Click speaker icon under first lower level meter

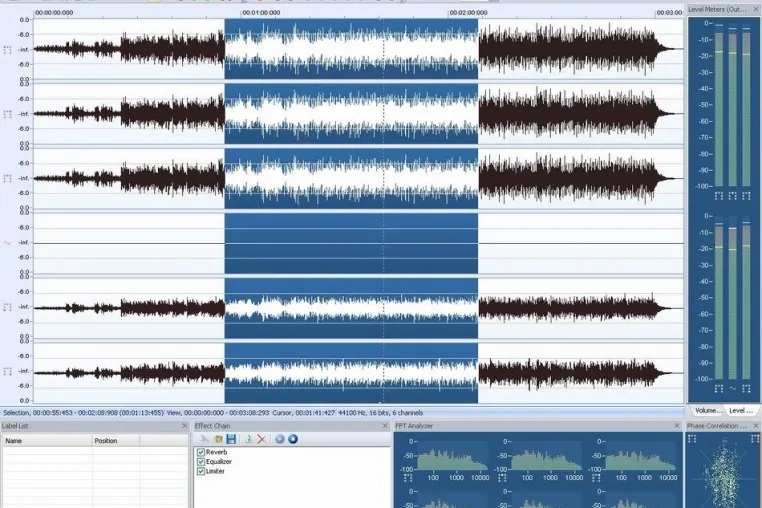[x=719, y=388]
